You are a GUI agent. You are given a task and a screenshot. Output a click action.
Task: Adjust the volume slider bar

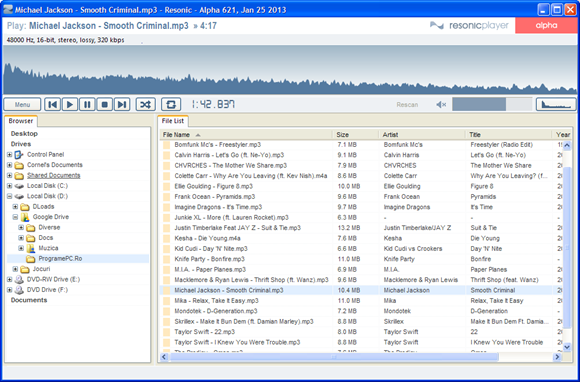(x=492, y=105)
